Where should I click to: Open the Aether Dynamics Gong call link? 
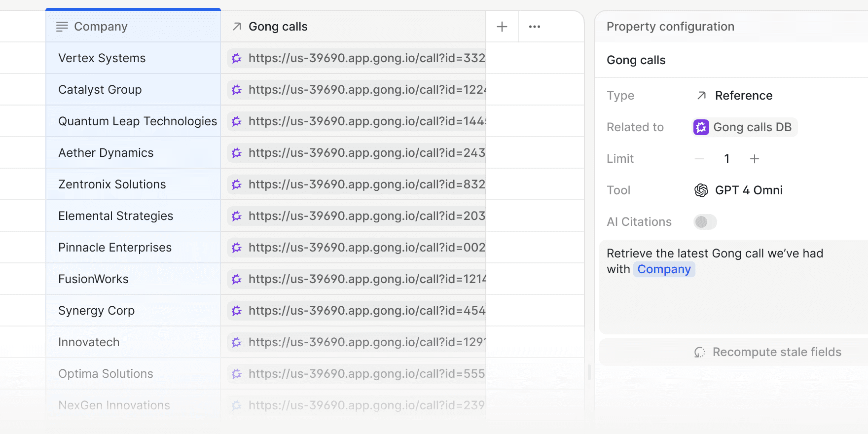click(357, 153)
